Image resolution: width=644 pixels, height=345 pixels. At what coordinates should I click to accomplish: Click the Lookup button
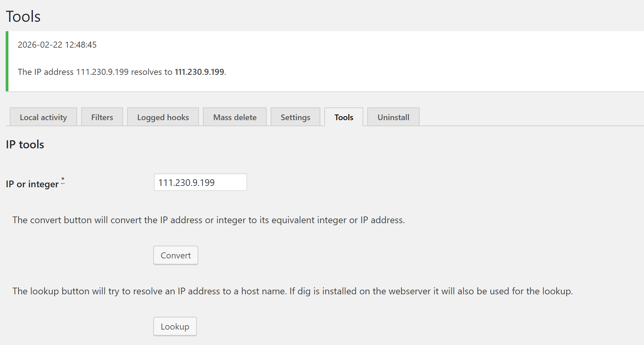175,327
